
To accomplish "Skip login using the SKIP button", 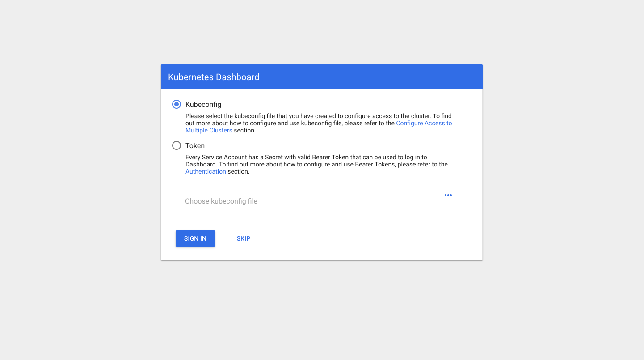I will click(x=244, y=238).
